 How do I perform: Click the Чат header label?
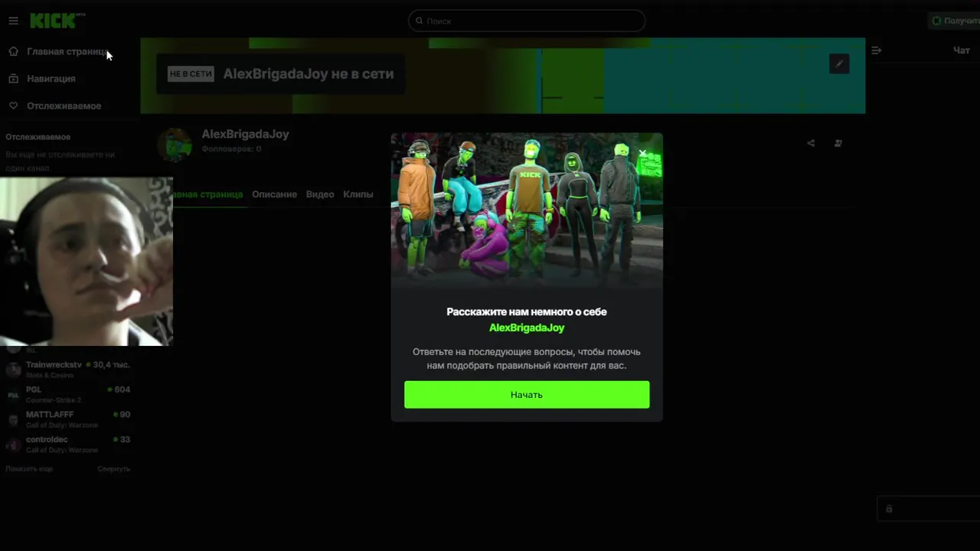tap(961, 51)
